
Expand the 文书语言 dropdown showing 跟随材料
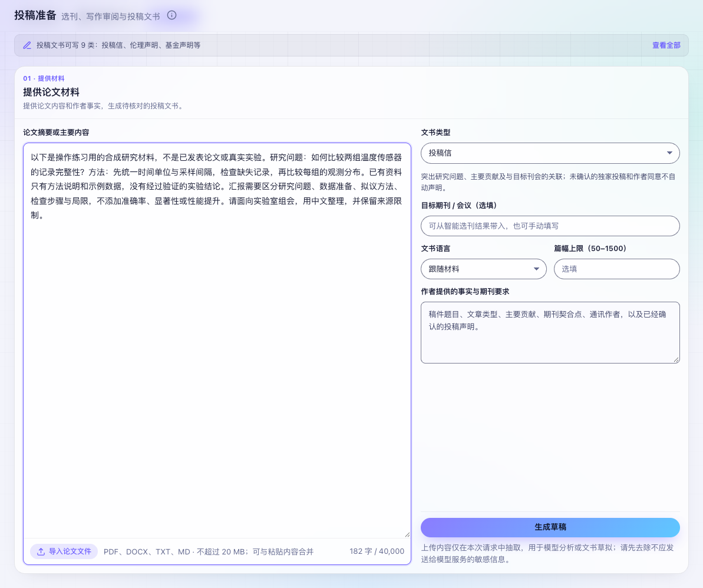[x=483, y=269]
